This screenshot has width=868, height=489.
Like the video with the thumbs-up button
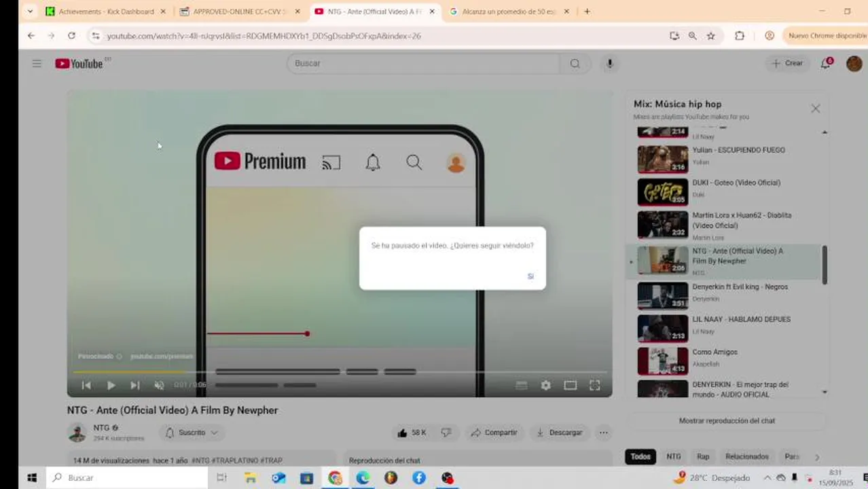click(x=412, y=433)
